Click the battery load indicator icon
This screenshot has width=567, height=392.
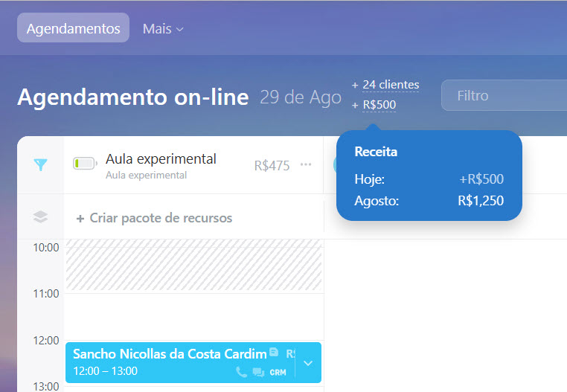click(x=85, y=164)
